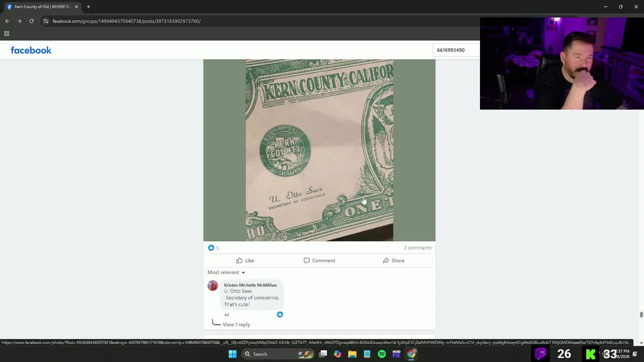
Task: Click the like reaction on Kristen's comment
Action: tap(280, 314)
